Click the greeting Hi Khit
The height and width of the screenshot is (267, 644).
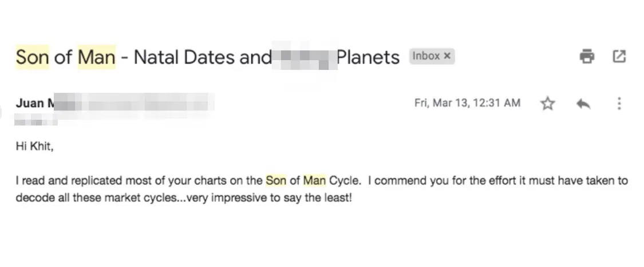click(34, 146)
